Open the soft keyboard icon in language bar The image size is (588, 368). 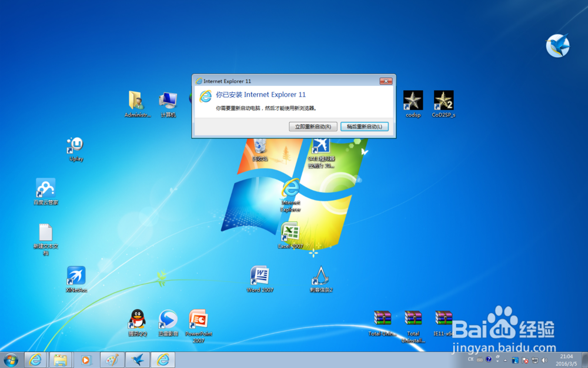click(480, 360)
